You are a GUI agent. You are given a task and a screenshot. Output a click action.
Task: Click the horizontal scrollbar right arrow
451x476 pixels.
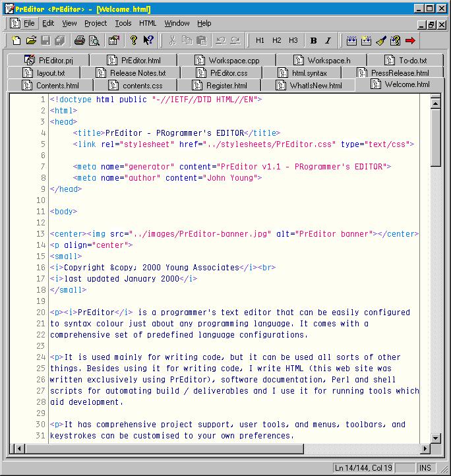(424, 448)
